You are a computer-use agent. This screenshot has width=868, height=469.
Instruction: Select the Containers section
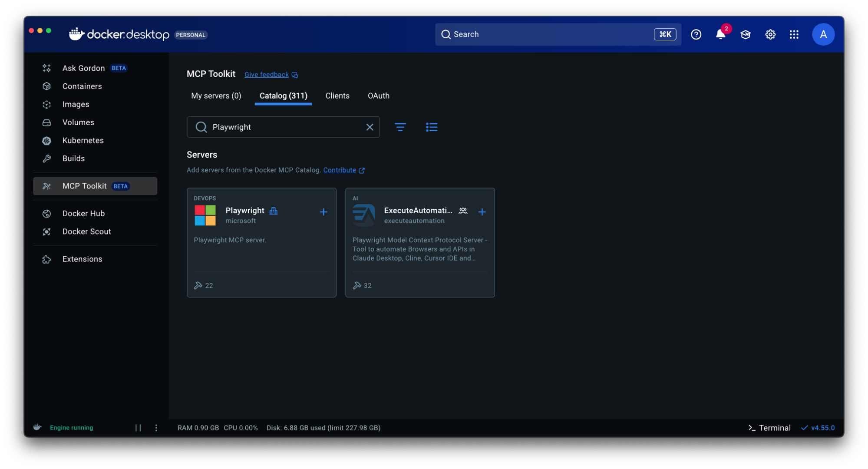tap(82, 86)
